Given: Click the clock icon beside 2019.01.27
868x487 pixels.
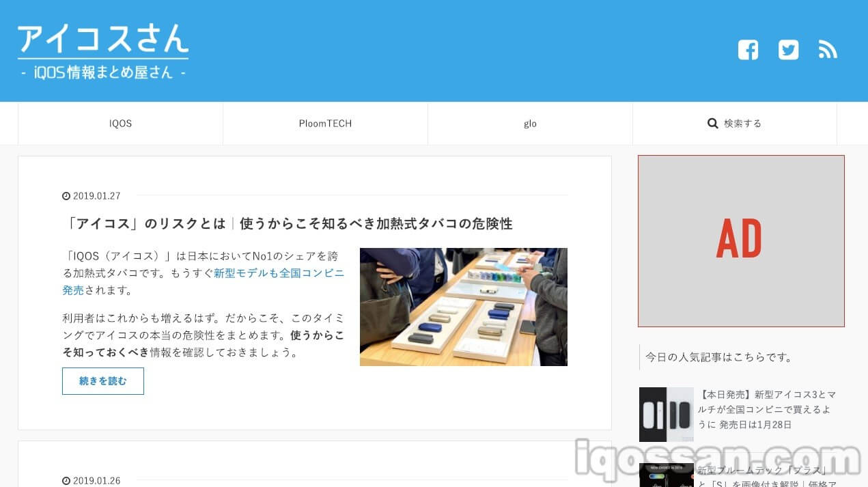Looking at the screenshot, I should tap(66, 196).
